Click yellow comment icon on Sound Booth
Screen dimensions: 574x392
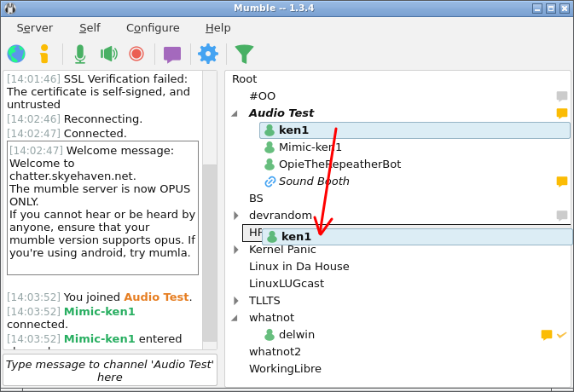561,182
